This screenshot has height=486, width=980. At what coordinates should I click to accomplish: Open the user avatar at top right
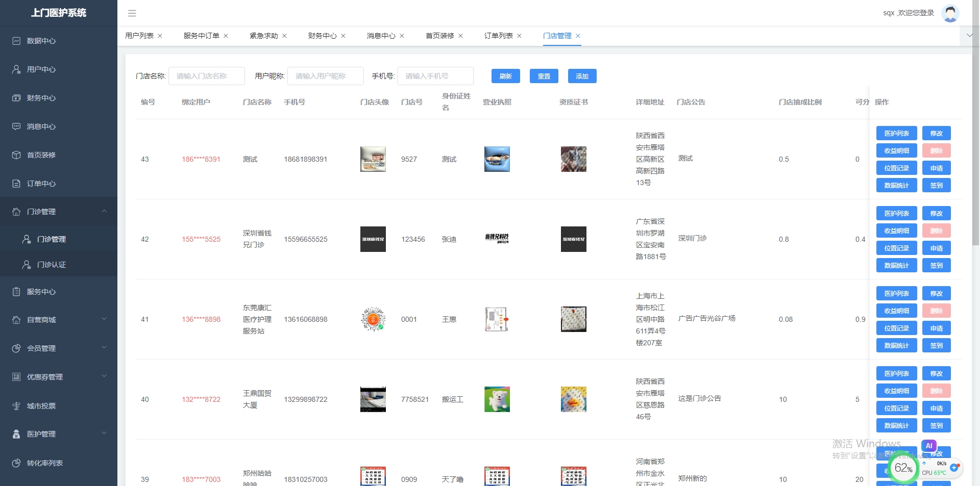pyautogui.click(x=950, y=13)
